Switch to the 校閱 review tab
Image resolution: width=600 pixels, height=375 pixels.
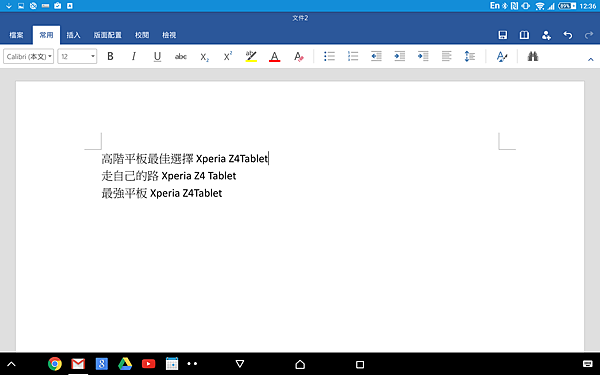(x=142, y=35)
